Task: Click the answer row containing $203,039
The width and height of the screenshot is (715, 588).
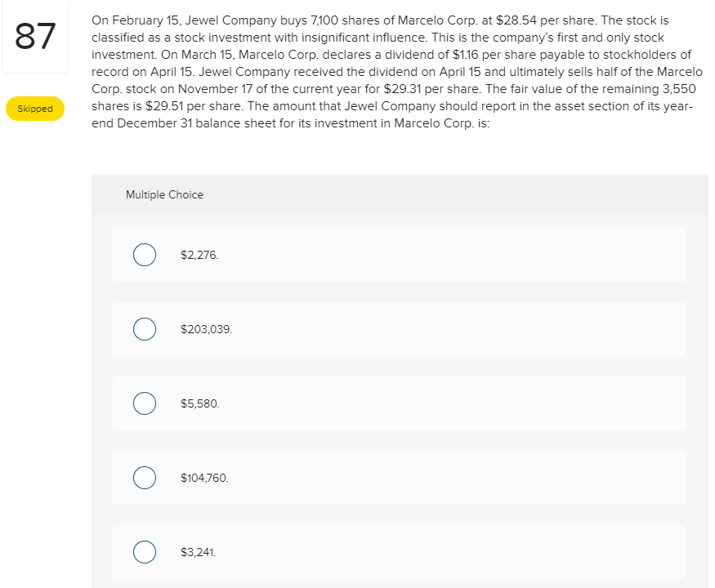Action: (x=399, y=329)
